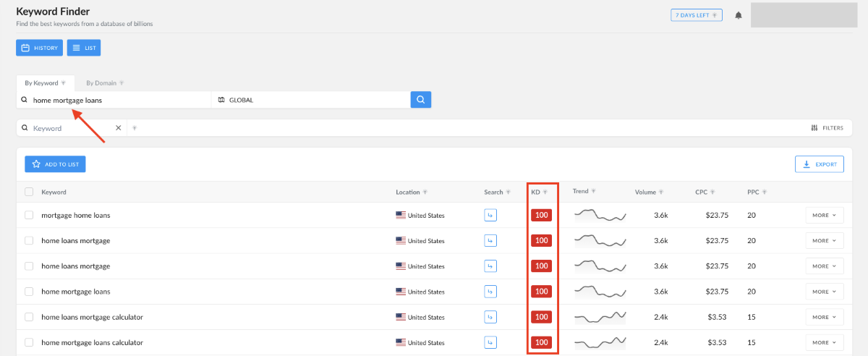Tick the select-all checkbox in table header
The width and height of the screenshot is (868, 356).
click(29, 192)
